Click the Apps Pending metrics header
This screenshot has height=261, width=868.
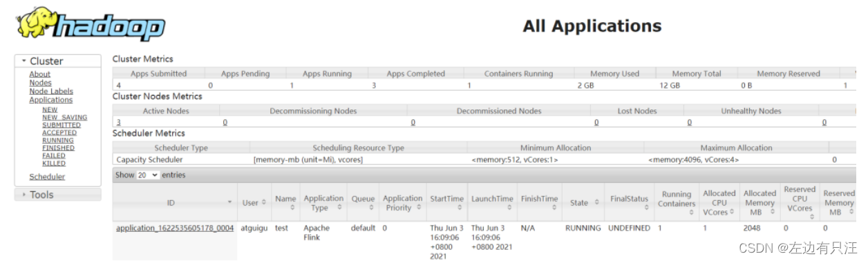245,73
